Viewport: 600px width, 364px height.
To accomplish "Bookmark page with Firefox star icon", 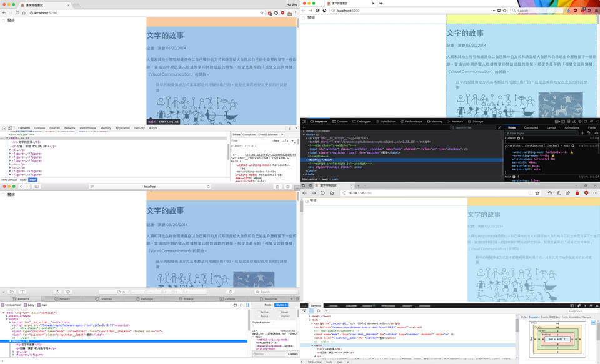I will (505, 11).
